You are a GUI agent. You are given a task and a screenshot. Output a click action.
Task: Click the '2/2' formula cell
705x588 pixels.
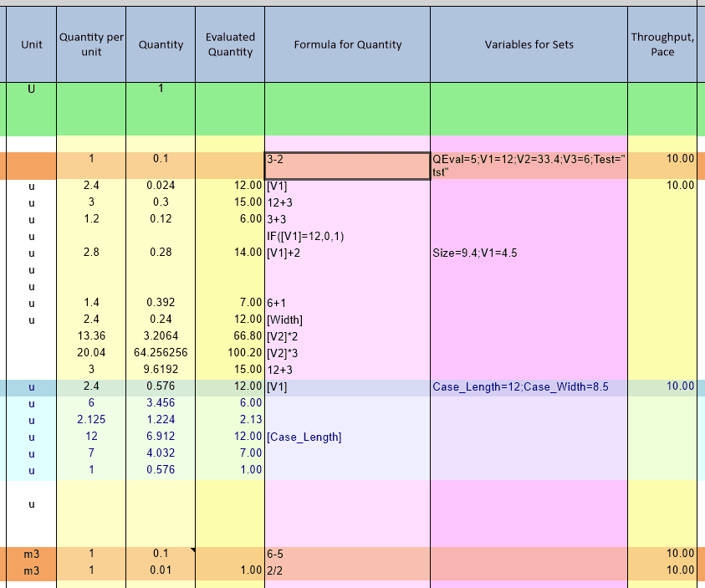pos(347,570)
